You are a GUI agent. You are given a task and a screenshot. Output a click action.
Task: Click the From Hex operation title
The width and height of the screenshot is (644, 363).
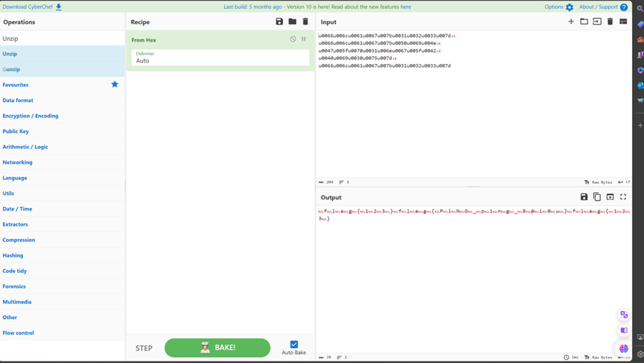[x=144, y=39]
